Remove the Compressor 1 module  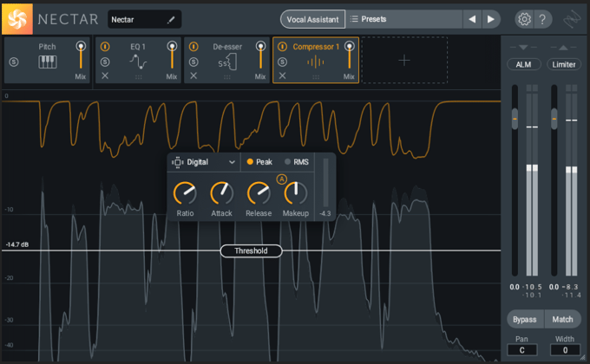point(282,76)
